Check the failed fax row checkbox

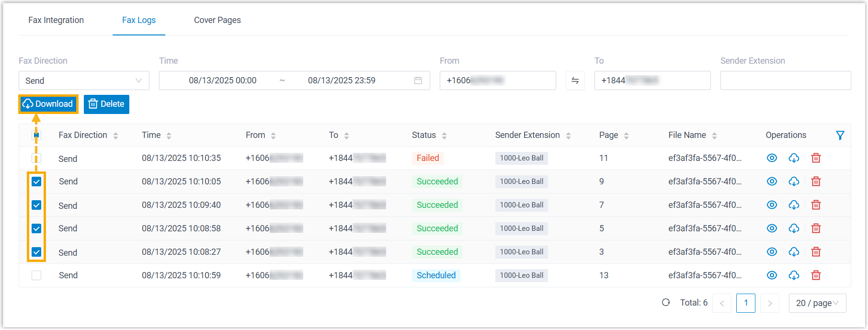coord(36,158)
